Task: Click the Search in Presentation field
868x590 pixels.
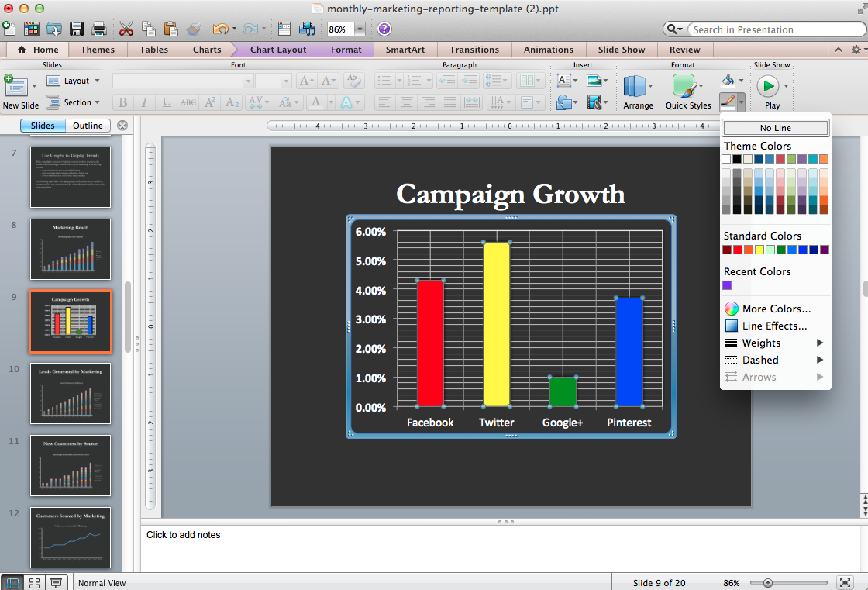Action: point(776,29)
